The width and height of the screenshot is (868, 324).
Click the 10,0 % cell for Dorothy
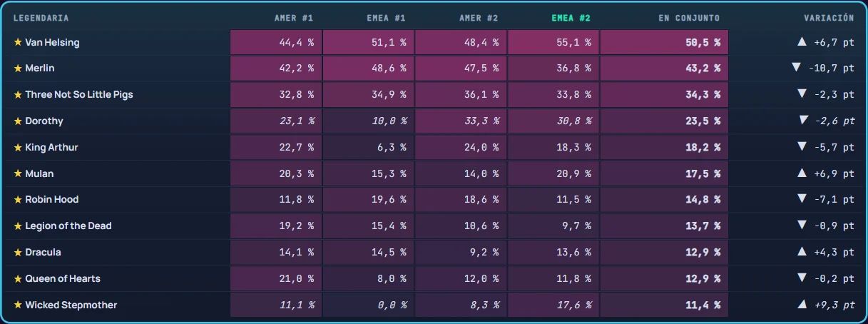(x=369, y=121)
